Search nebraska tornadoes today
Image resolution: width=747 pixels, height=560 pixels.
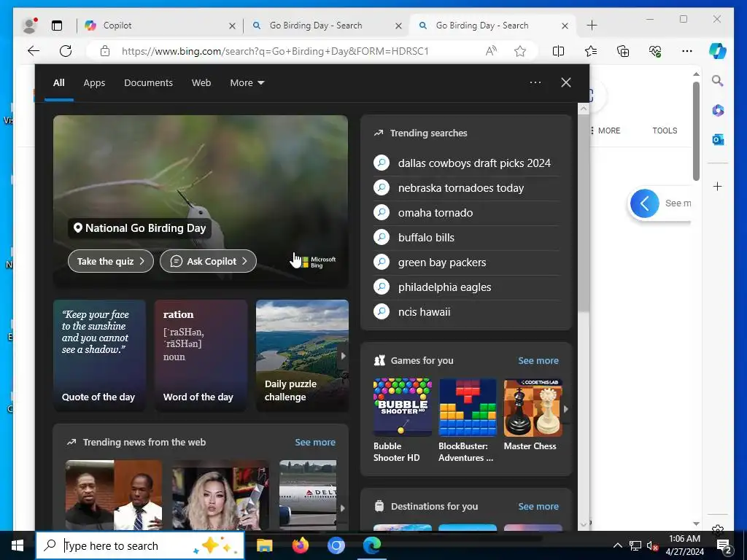click(x=466, y=188)
